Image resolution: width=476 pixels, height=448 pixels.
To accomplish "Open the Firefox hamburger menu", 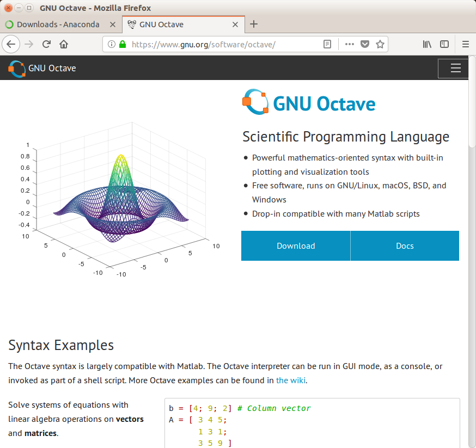I will click(466, 44).
